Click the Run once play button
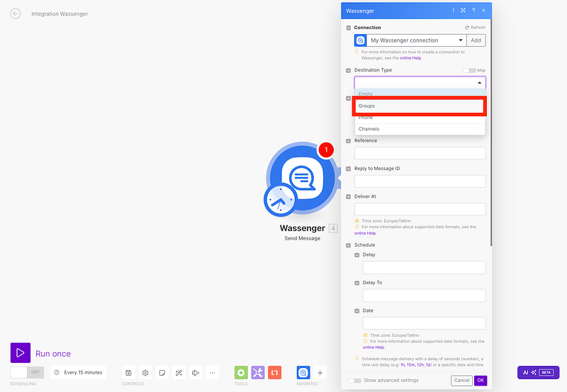 coord(21,352)
